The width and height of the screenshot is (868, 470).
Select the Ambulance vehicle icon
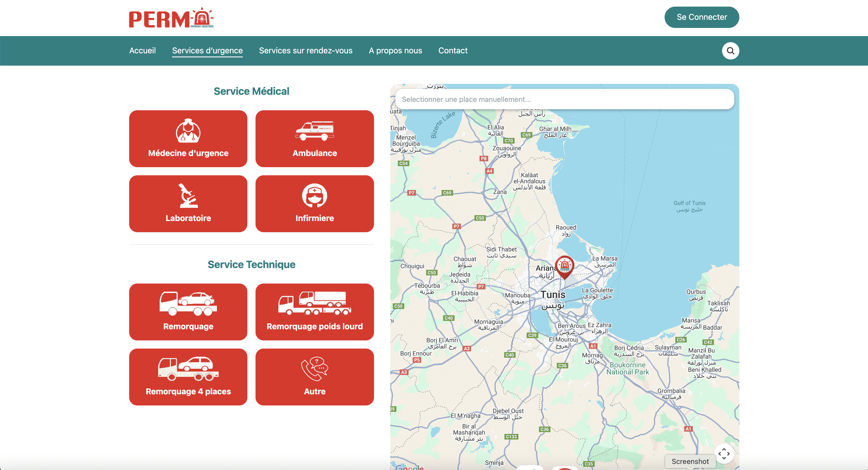(315, 131)
